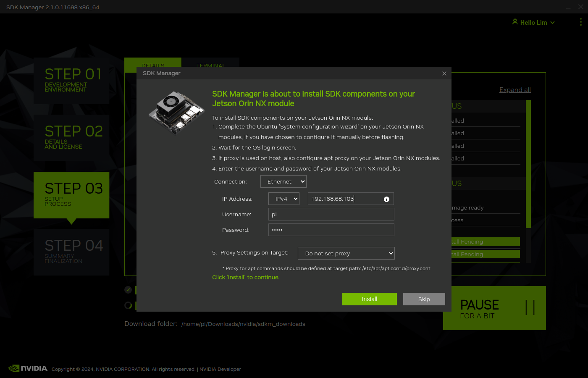Click the Skip button in the dialog
The image size is (588, 378).
click(424, 299)
